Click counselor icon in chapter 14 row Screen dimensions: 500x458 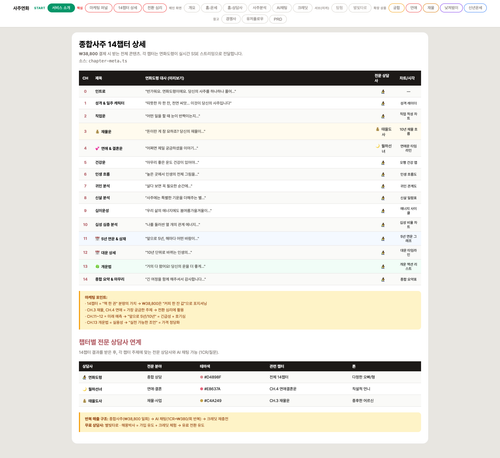383,279
